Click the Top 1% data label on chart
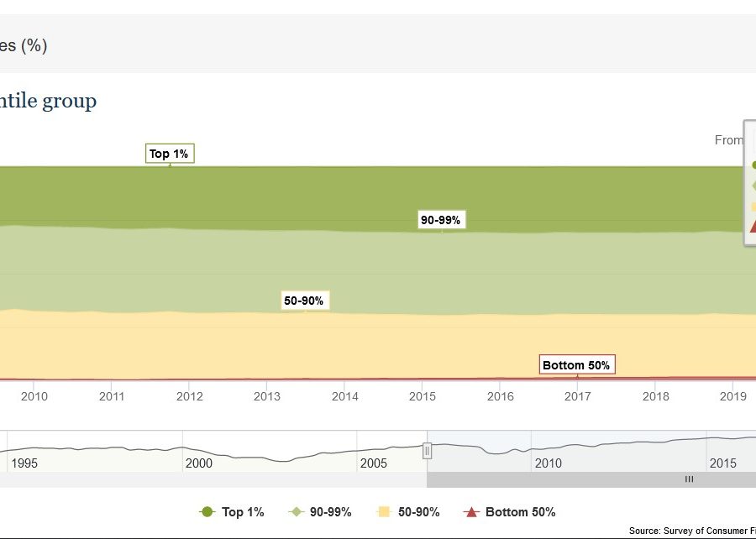Image resolution: width=756 pixels, height=539 pixels. [x=169, y=154]
